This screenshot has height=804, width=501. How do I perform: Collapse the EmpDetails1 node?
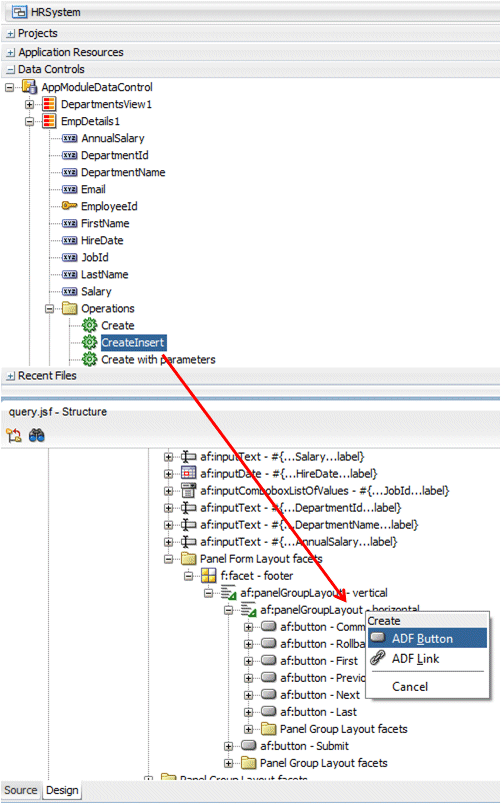30,122
